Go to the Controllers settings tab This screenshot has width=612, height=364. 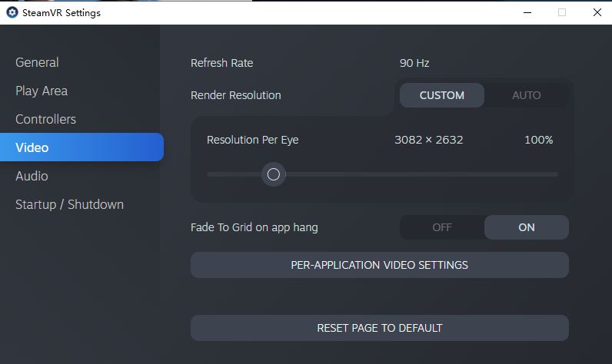coord(45,119)
